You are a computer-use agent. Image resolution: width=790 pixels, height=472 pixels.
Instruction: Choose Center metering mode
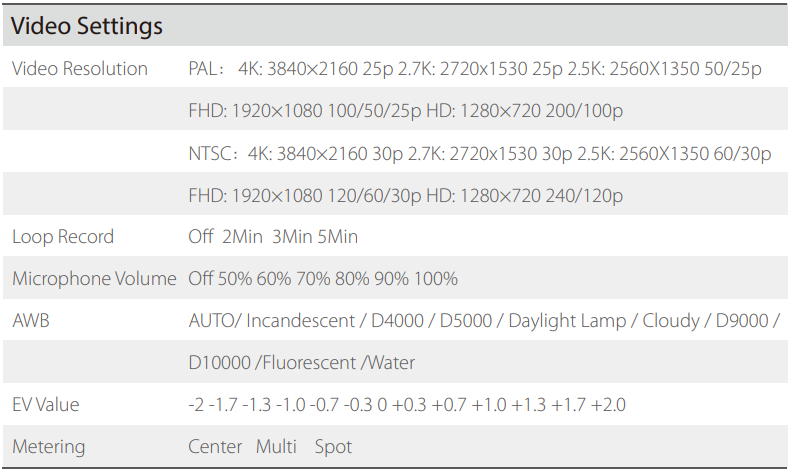point(215,447)
